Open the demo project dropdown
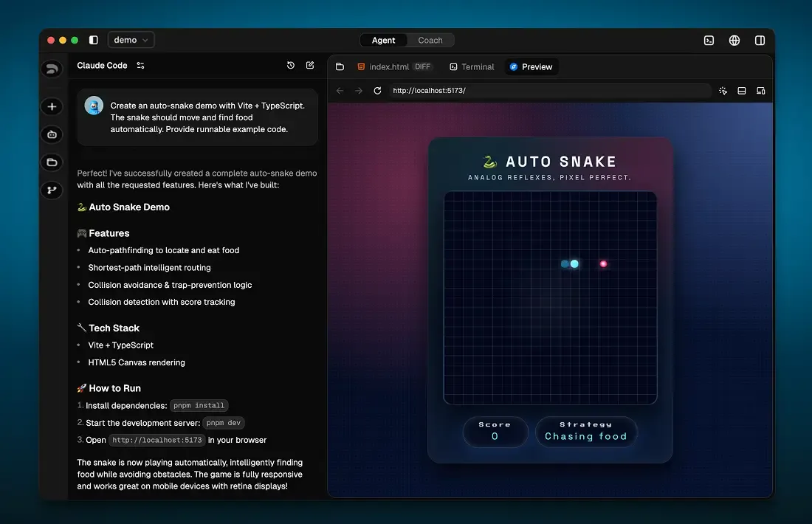 (x=131, y=41)
